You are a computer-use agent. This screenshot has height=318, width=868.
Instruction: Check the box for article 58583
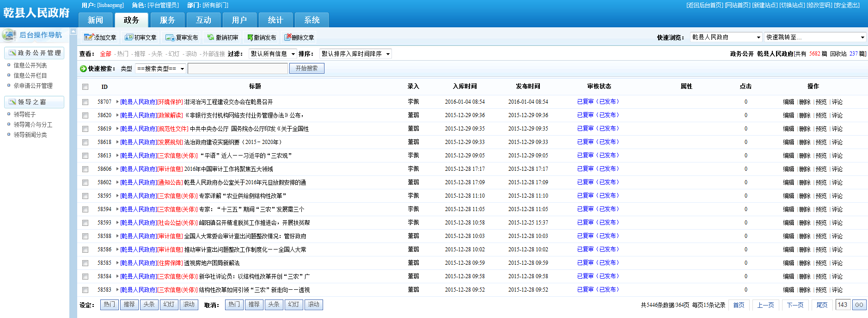tap(85, 290)
